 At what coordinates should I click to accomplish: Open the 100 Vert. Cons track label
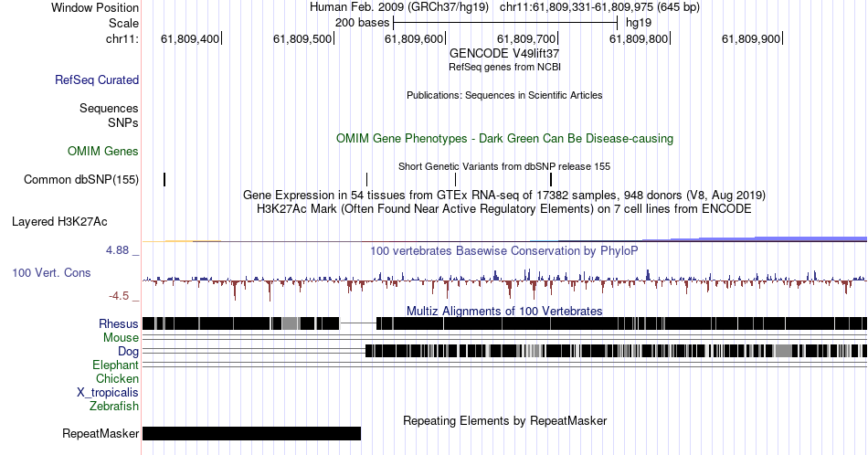pyautogui.click(x=51, y=272)
